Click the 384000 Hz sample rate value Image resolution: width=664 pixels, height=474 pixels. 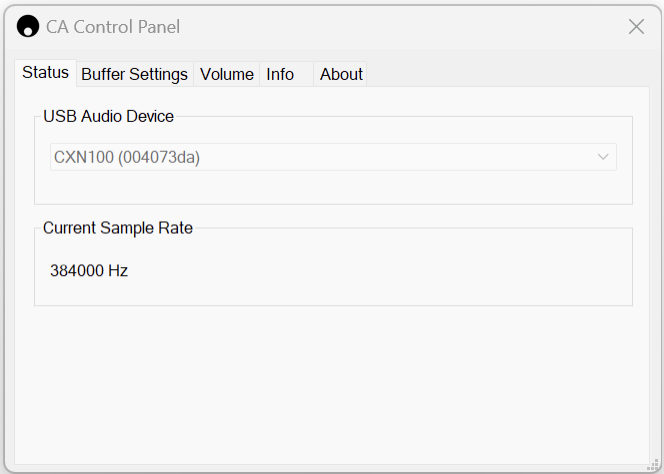[x=89, y=270]
